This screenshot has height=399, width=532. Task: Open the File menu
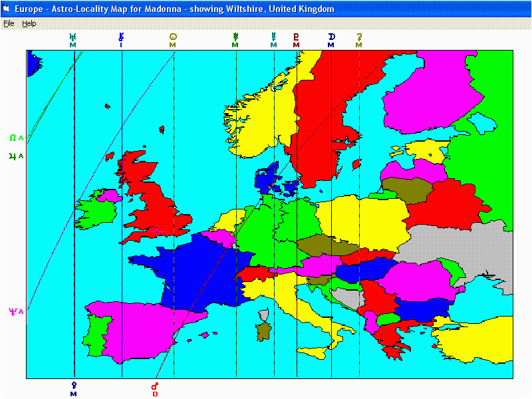click(x=9, y=23)
